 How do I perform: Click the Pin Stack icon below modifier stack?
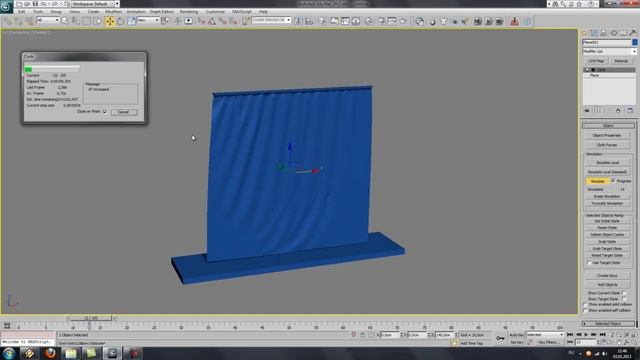pos(587,111)
